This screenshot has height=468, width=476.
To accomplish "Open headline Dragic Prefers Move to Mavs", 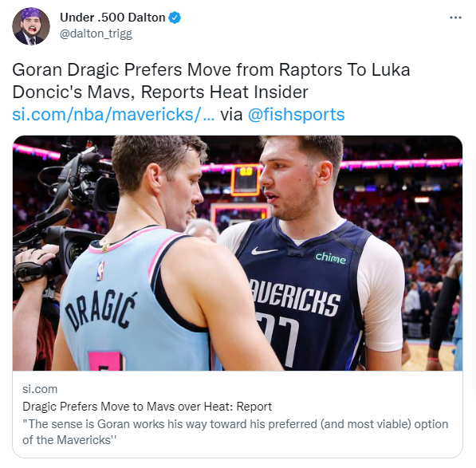I will (x=147, y=407).
